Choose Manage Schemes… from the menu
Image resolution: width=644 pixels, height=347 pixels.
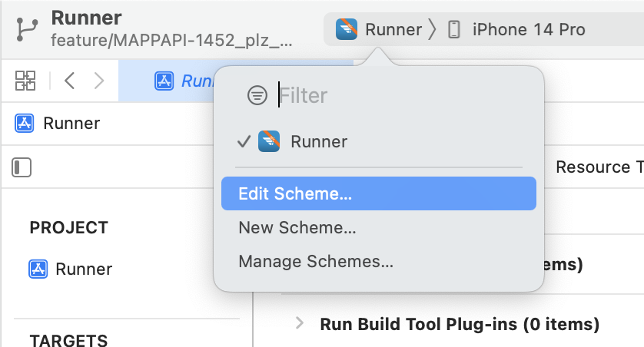pos(379,261)
